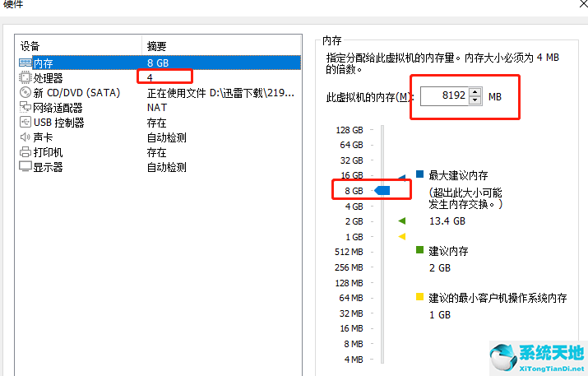Click the 此虚拟机的内存(M) label
Image resolution: width=588 pixels, height=376 pixels.
[370, 97]
